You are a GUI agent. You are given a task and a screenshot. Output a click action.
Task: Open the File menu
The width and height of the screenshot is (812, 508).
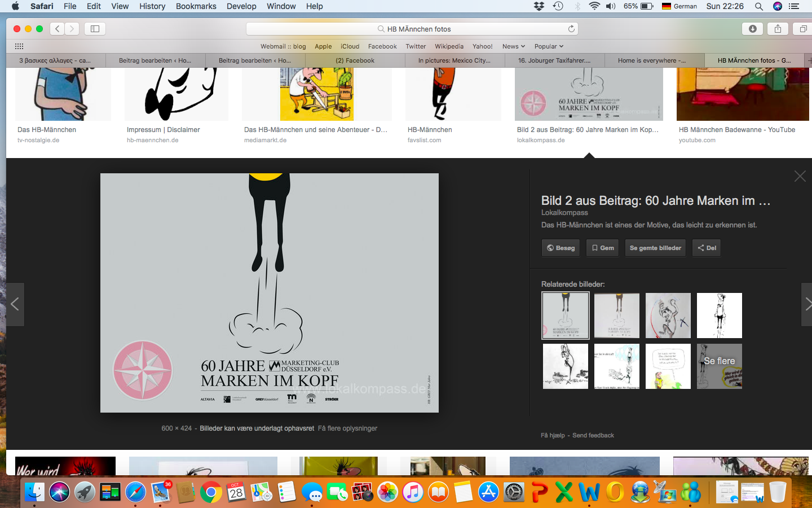pyautogui.click(x=70, y=6)
